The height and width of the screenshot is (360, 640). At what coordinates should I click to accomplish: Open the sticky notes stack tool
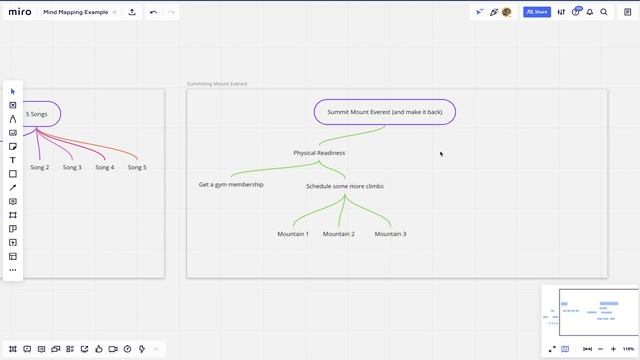click(x=13, y=229)
